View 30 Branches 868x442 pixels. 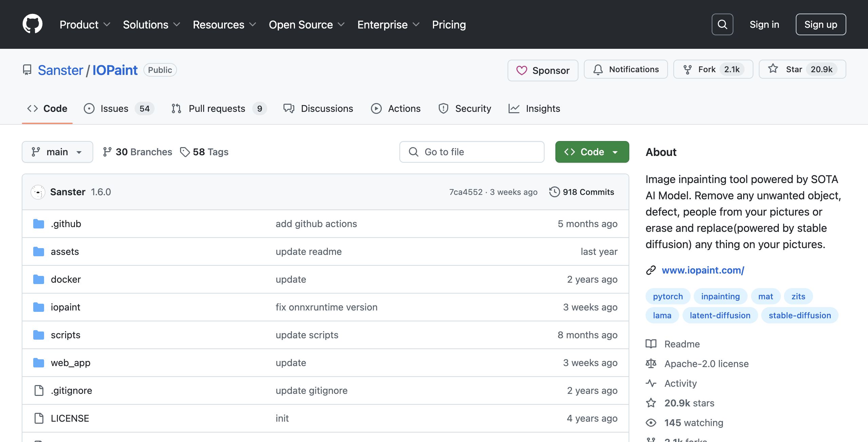tap(138, 152)
